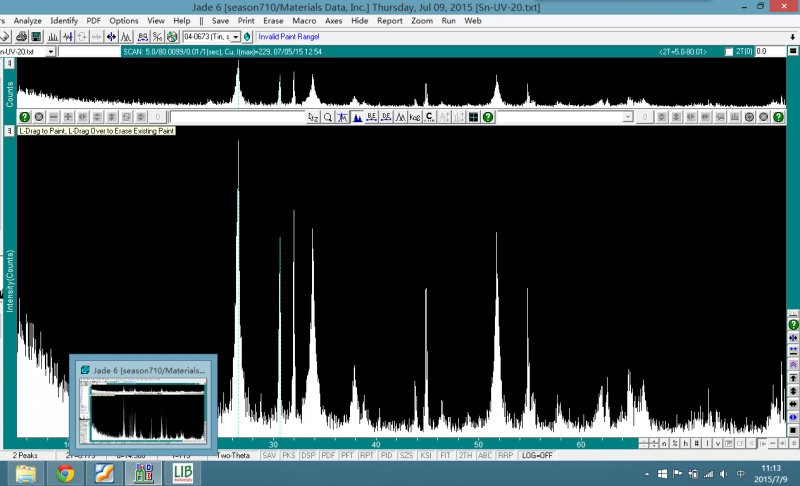Select the magnifier zoom tool icon
This screenshot has width=800, height=486.
tap(328, 117)
